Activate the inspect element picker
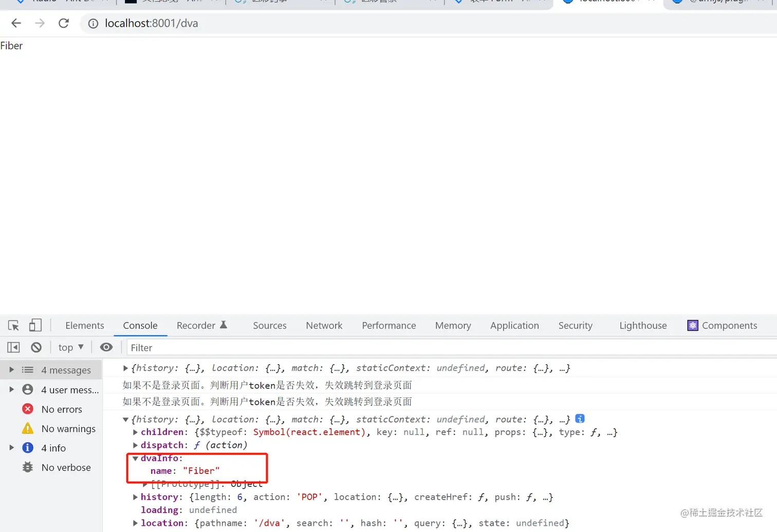This screenshot has width=777, height=532. click(14, 326)
